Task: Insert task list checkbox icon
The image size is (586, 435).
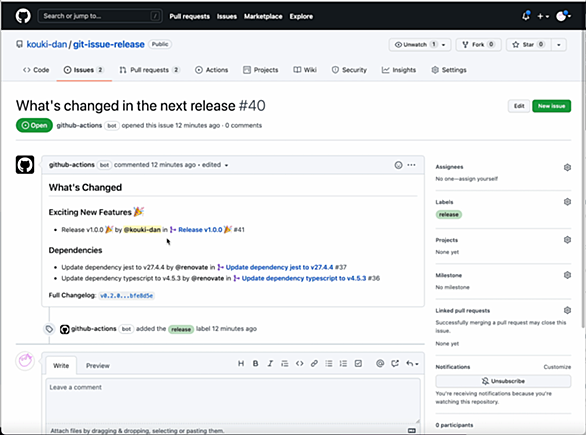Action: (358, 363)
